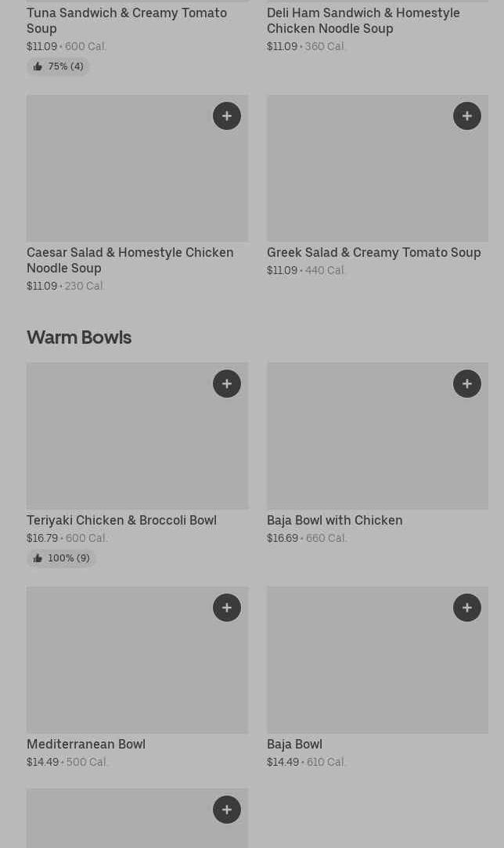The width and height of the screenshot is (504, 848).
Task: Click plus button on Mediterranean Bowl
Action: click(x=227, y=608)
